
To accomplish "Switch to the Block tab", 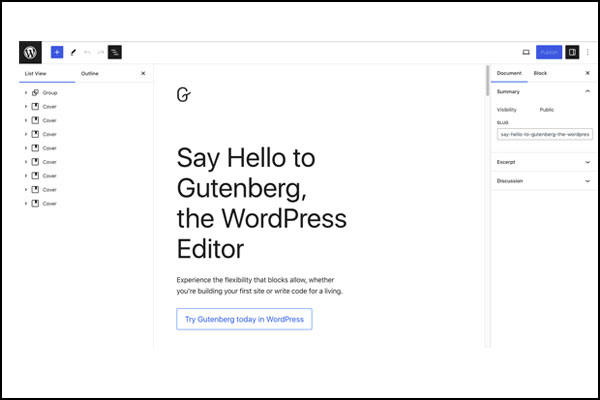I will tap(540, 73).
